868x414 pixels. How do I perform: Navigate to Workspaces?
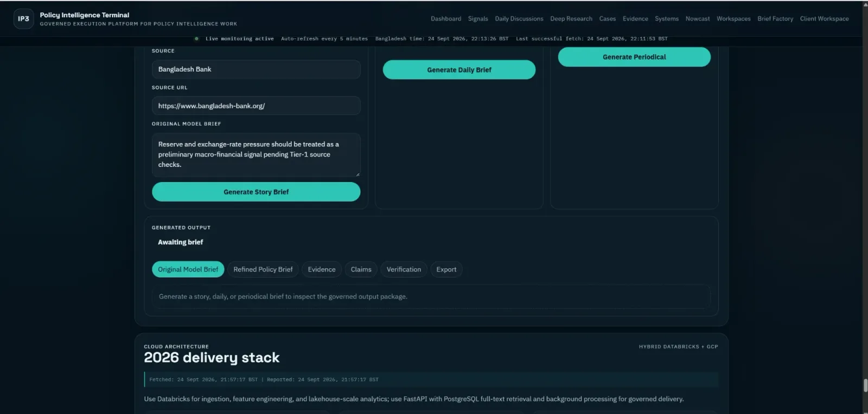click(x=733, y=19)
